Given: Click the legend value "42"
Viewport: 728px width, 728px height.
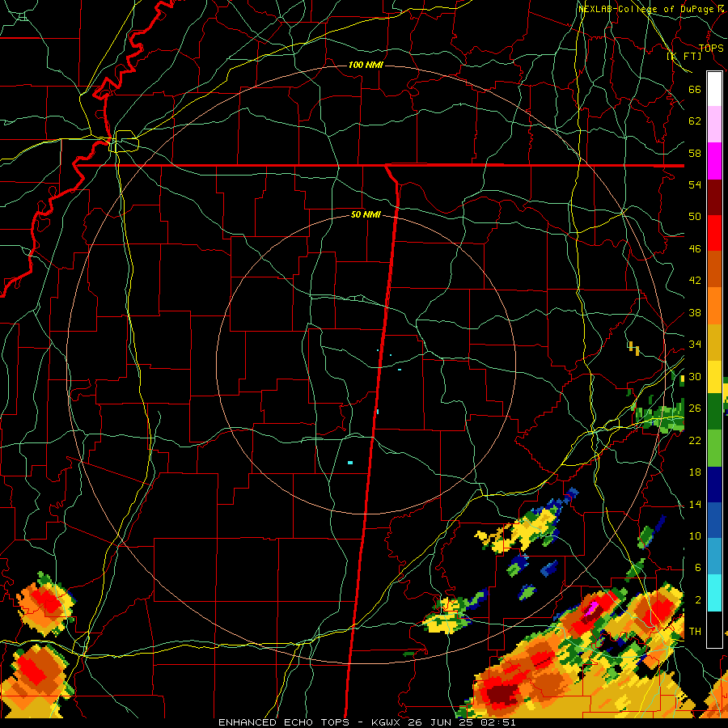Looking at the screenshot, I should [x=695, y=281].
